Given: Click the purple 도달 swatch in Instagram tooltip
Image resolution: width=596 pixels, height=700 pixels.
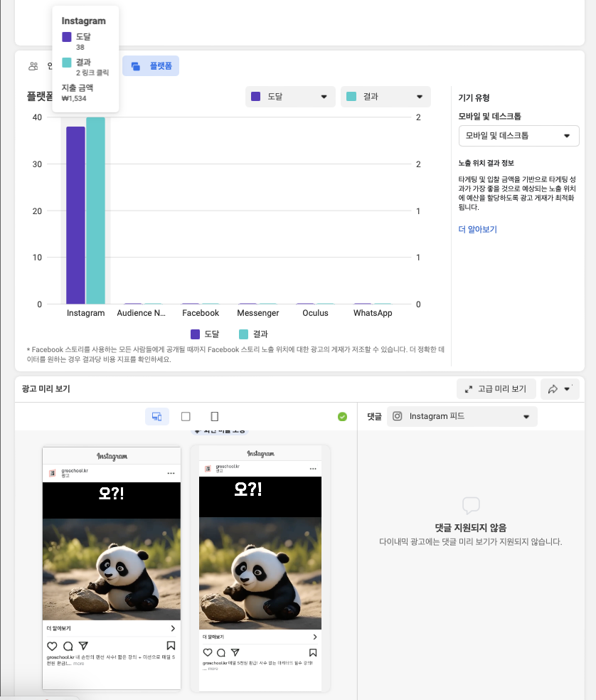Looking at the screenshot, I should pyautogui.click(x=67, y=36).
